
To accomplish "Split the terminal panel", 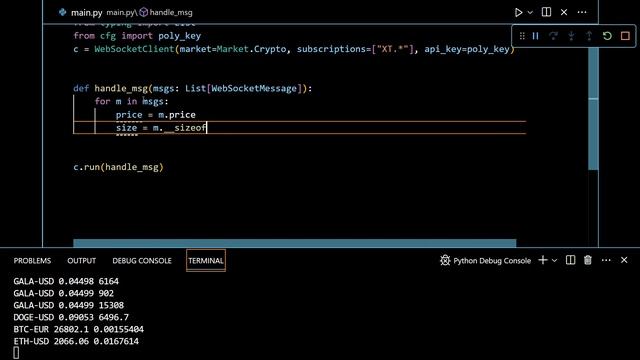I will click(571, 260).
